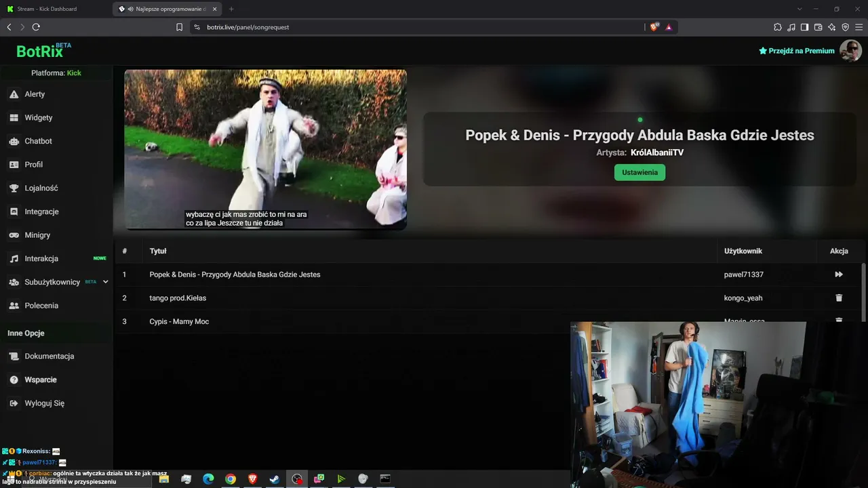Click the Tytuł column header
The width and height of the screenshot is (868, 488).
[x=158, y=251]
